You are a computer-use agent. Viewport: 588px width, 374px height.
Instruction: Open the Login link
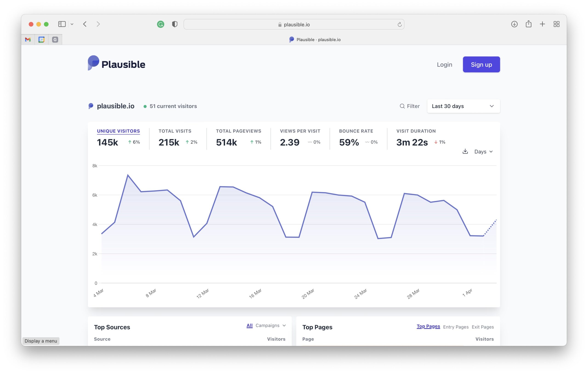pyautogui.click(x=444, y=65)
